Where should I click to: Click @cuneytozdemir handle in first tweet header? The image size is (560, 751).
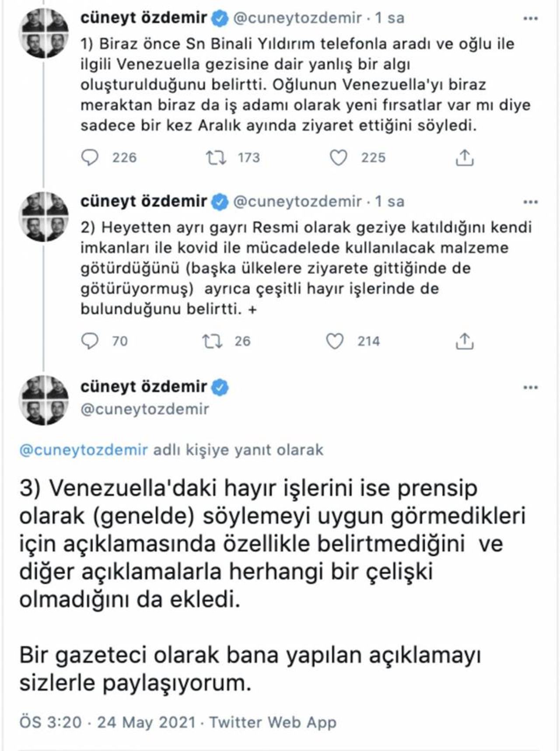tap(297, 18)
